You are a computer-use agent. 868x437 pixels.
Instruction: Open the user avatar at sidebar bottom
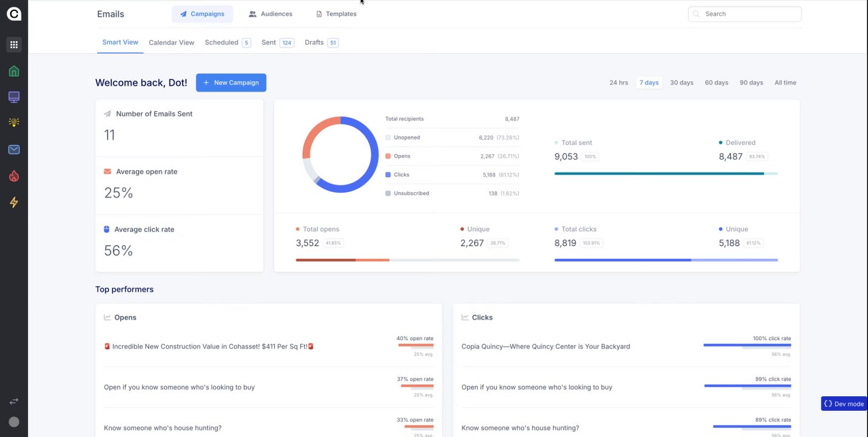pyautogui.click(x=14, y=422)
